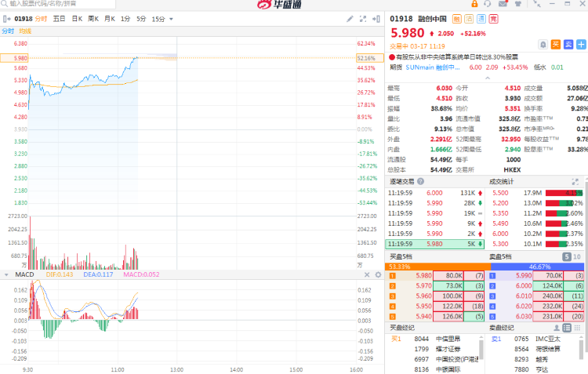Screen dimensions: 588x374
Task: Click the left sidebar collapse icon
Action: [6, 19]
